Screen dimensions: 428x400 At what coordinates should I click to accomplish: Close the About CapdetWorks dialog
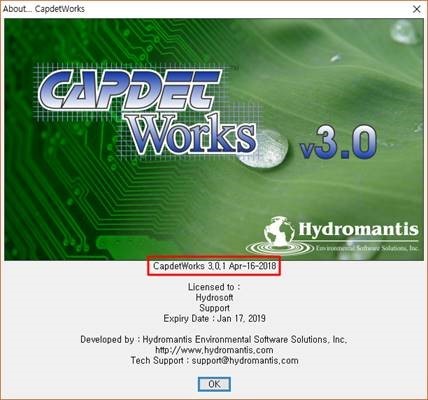tap(417, 9)
